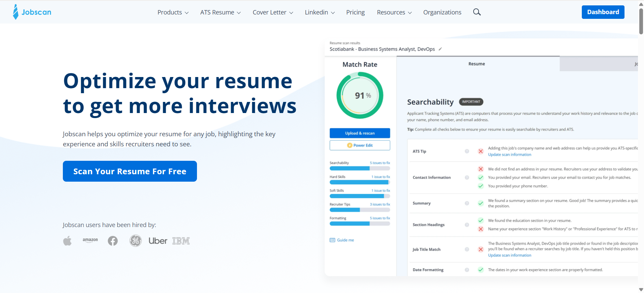Click the GE company logo
The width and height of the screenshot is (644, 293).
(135, 241)
